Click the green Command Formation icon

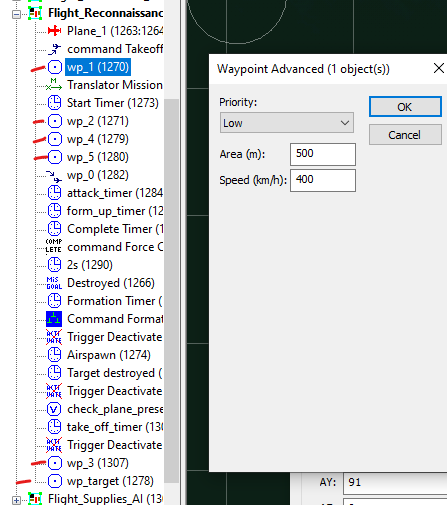tap(54, 319)
